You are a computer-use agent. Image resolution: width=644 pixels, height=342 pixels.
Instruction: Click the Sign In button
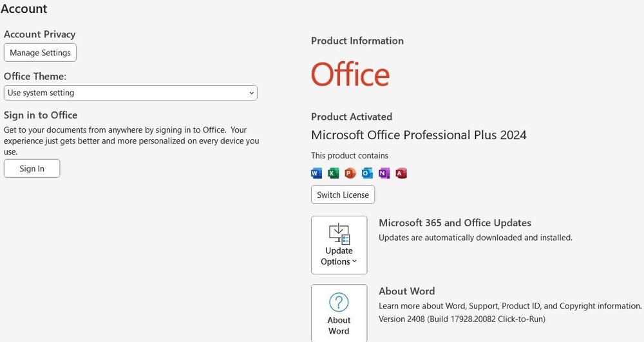(32, 169)
